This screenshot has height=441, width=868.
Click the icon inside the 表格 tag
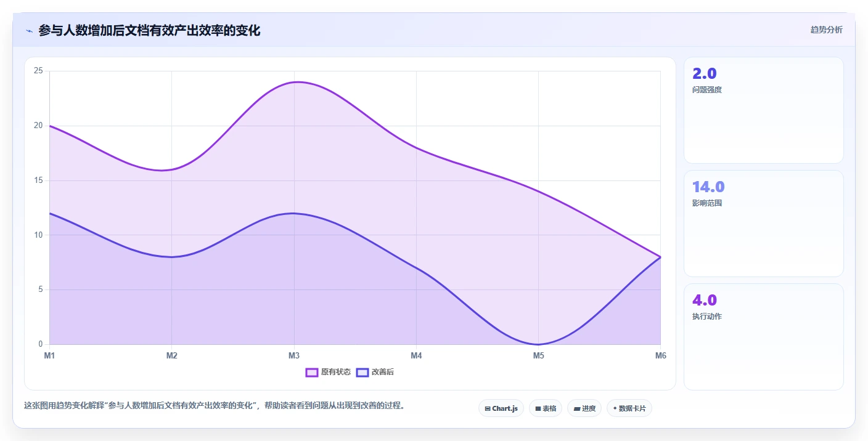coord(538,408)
